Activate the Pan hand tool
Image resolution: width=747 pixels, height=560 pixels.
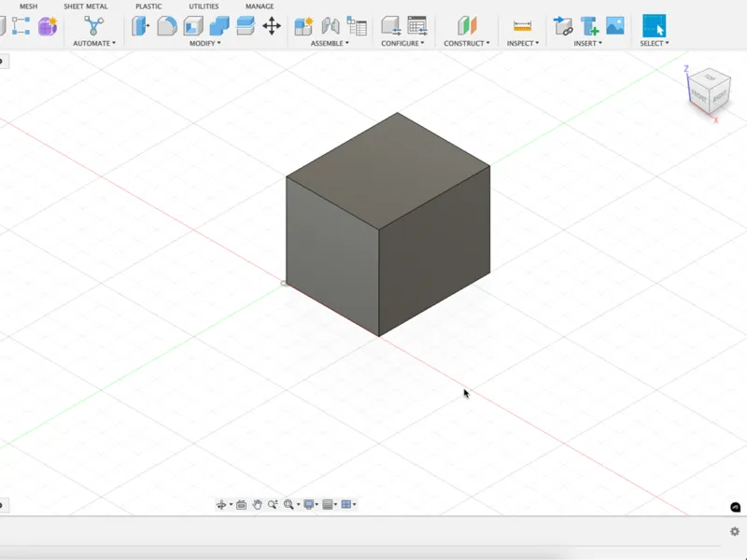(258, 505)
